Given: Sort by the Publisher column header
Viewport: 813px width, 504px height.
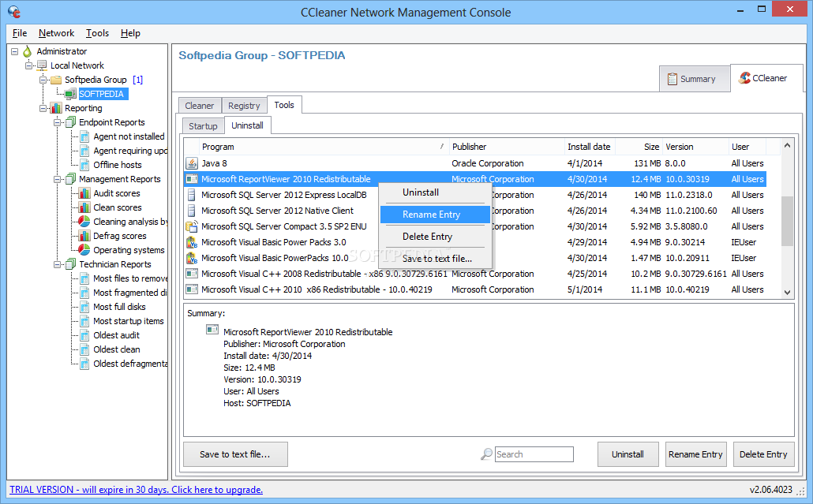Looking at the screenshot, I should [507, 147].
